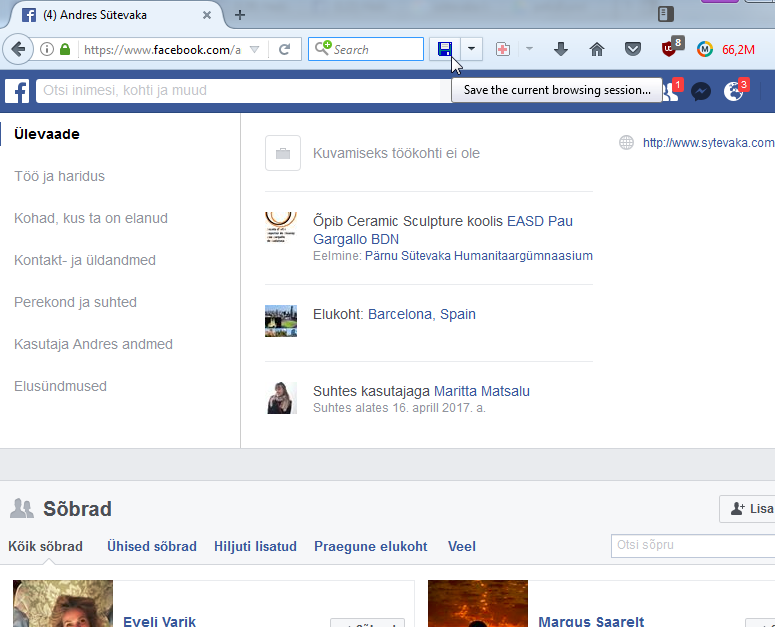Open Perekond ja suhted section
This screenshot has height=627, width=775.
(x=75, y=302)
